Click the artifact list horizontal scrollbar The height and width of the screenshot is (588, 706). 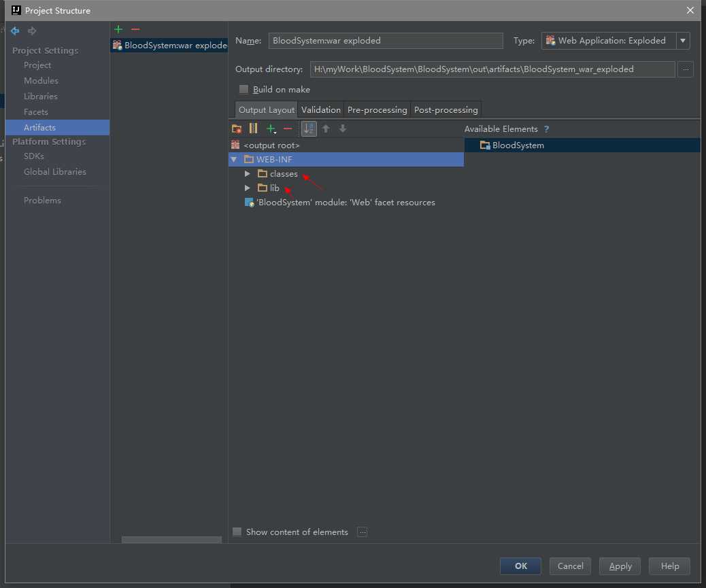(x=171, y=540)
